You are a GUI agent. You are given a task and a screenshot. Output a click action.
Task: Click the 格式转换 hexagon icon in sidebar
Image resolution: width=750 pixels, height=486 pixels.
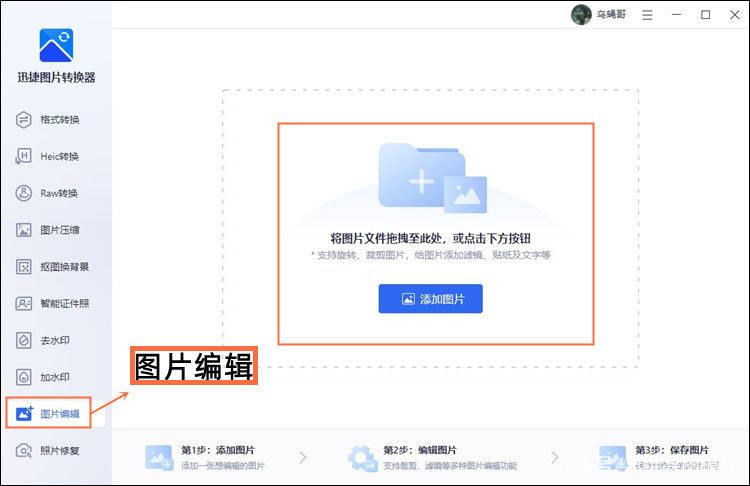pos(23,120)
